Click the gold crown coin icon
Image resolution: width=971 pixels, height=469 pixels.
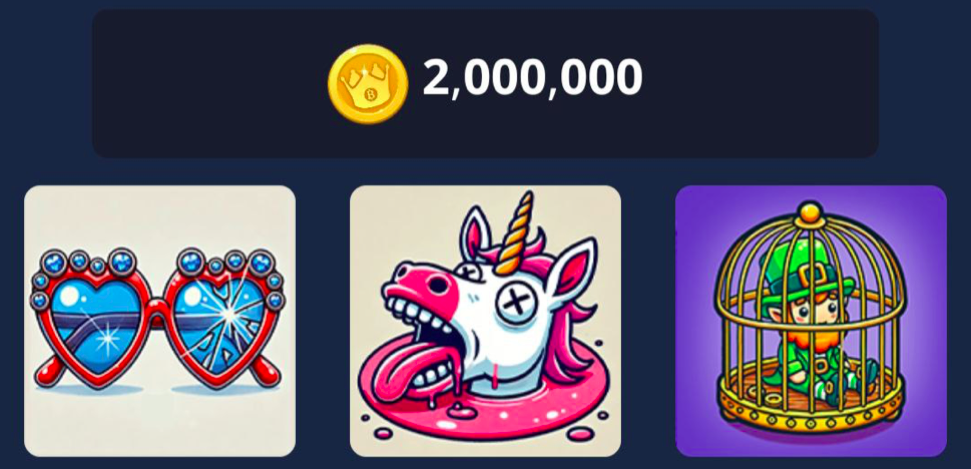coord(368,84)
